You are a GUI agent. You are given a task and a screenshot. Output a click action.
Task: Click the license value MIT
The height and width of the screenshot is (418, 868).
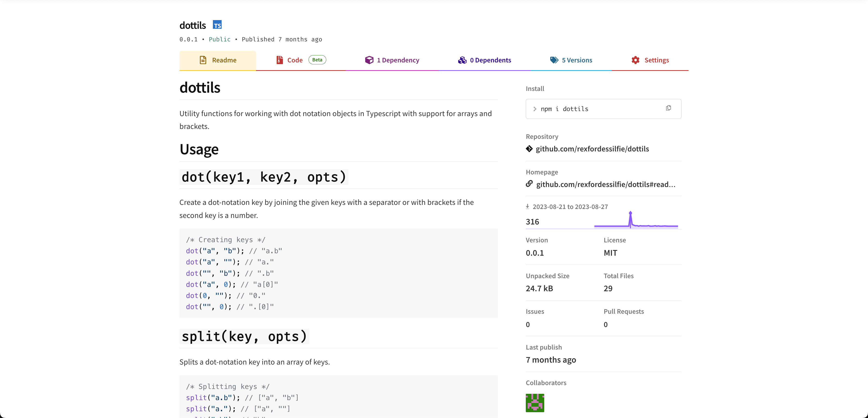tap(611, 253)
